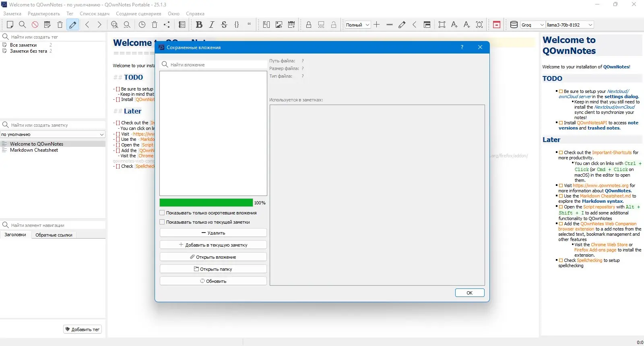This screenshot has height=346, width=644.
Task: Toggle the pencil edit mode toolbar icon
Action: (72, 25)
